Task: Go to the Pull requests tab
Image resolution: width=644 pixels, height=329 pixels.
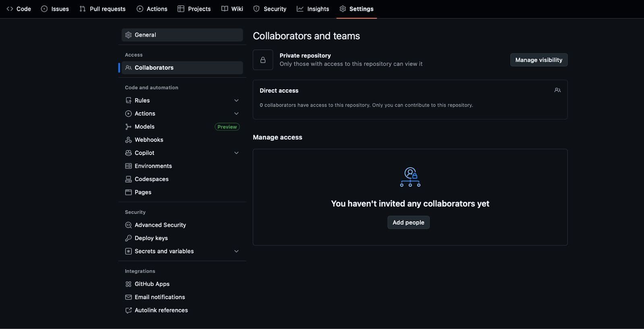Action: pos(103,9)
